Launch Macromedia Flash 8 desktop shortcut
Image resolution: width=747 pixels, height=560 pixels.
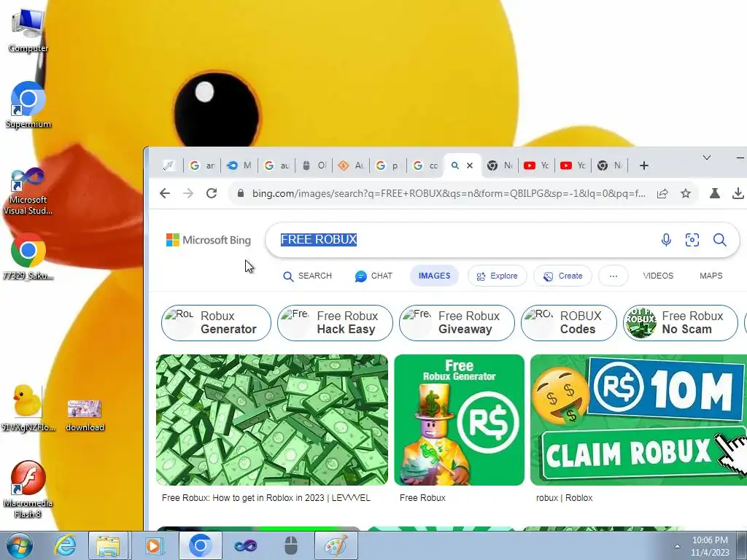pos(28,489)
